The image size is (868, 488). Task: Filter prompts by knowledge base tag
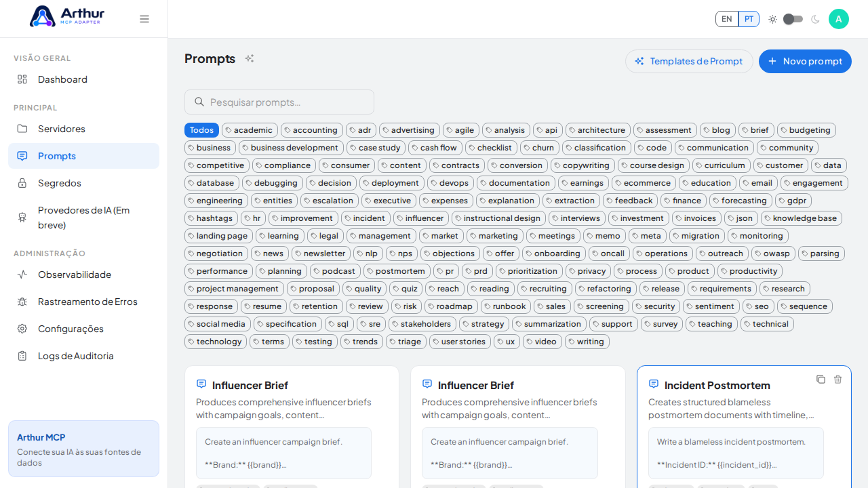click(802, 218)
